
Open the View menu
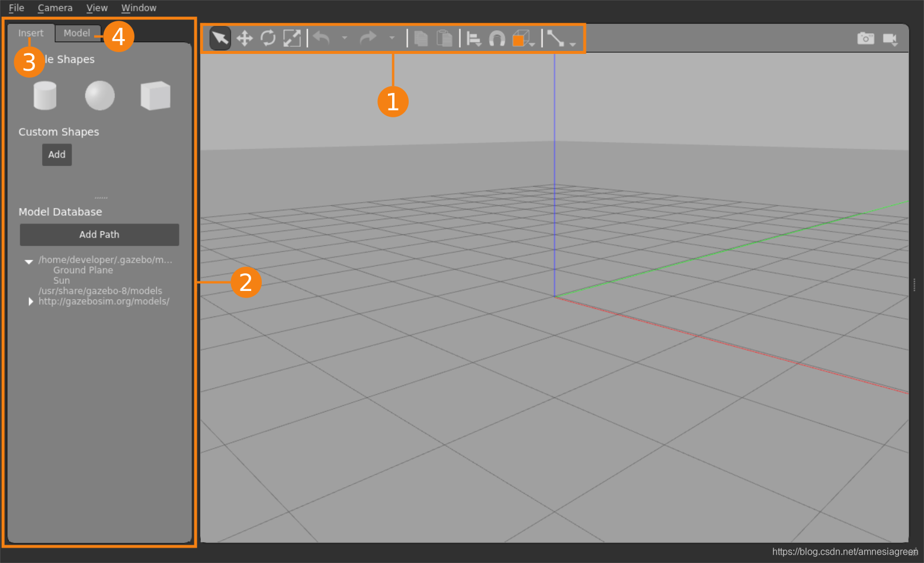pyautogui.click(x=97, y=8)
